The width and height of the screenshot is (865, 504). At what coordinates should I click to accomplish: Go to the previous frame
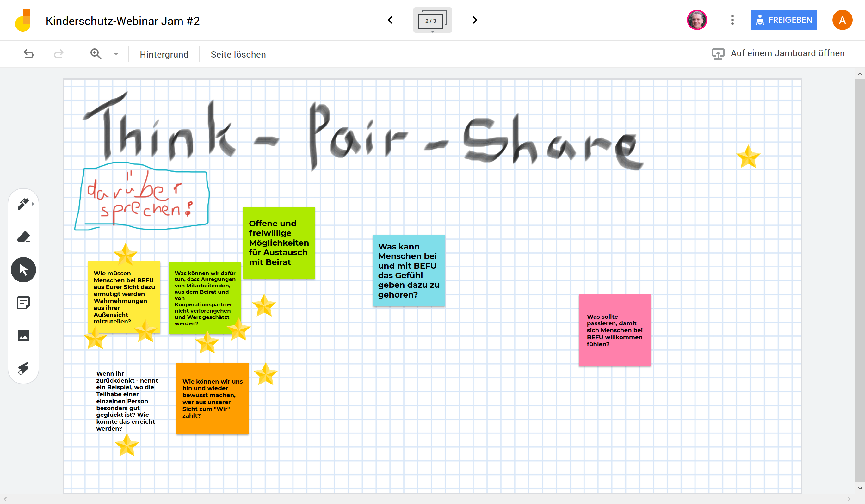(390, 20)
